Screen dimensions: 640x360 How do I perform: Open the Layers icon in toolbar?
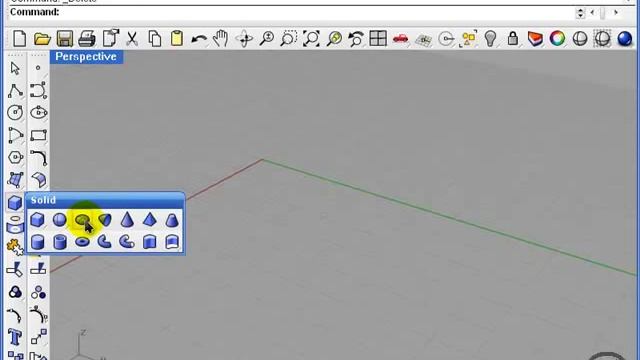[535, 39]
